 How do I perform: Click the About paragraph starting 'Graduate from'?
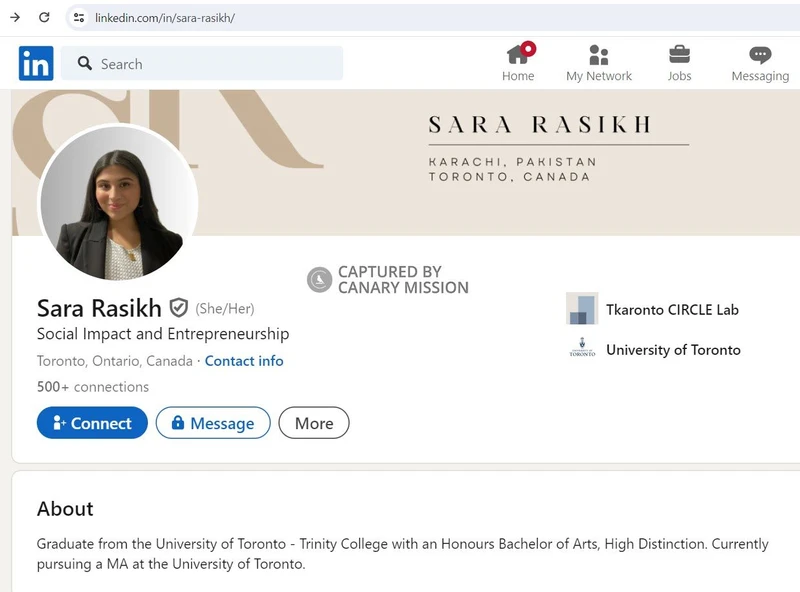coord(403,554)
